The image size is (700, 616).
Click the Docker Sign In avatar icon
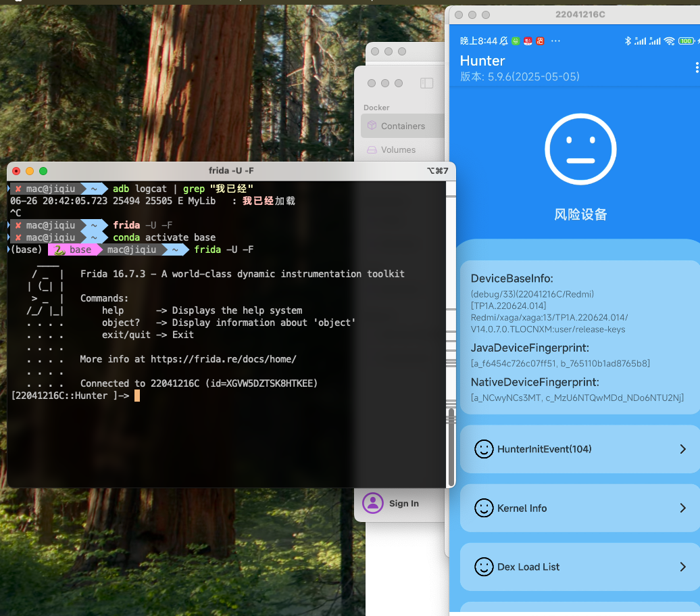click(x=372, y=503)
